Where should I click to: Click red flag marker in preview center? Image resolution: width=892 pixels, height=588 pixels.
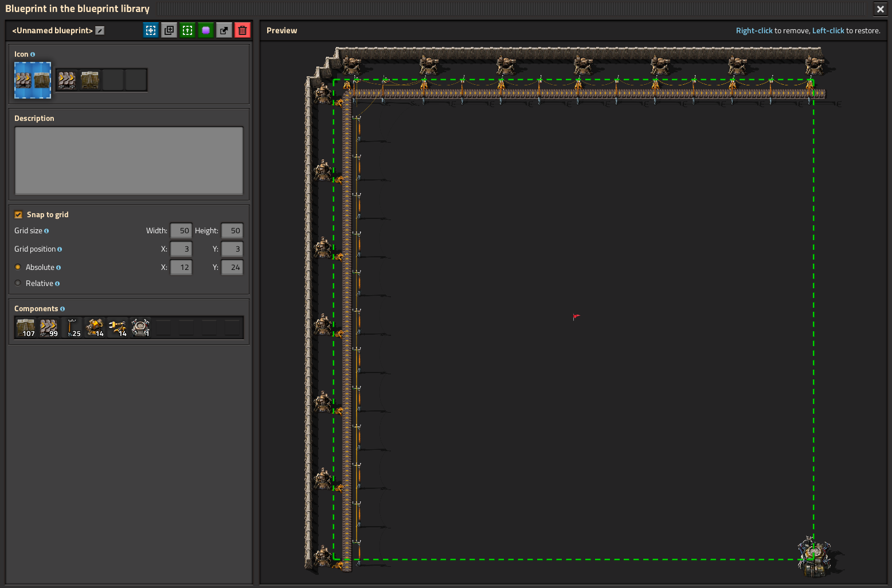coord(576,317)
